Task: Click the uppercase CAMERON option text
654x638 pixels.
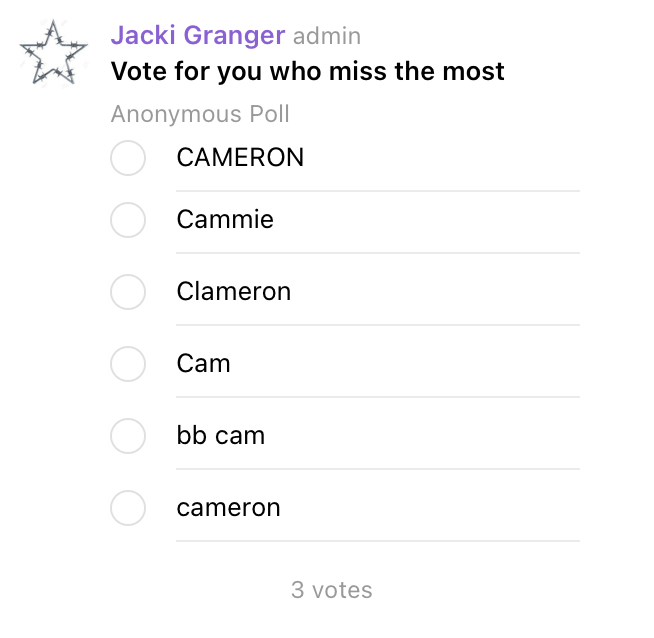Action: click(240, 158)
